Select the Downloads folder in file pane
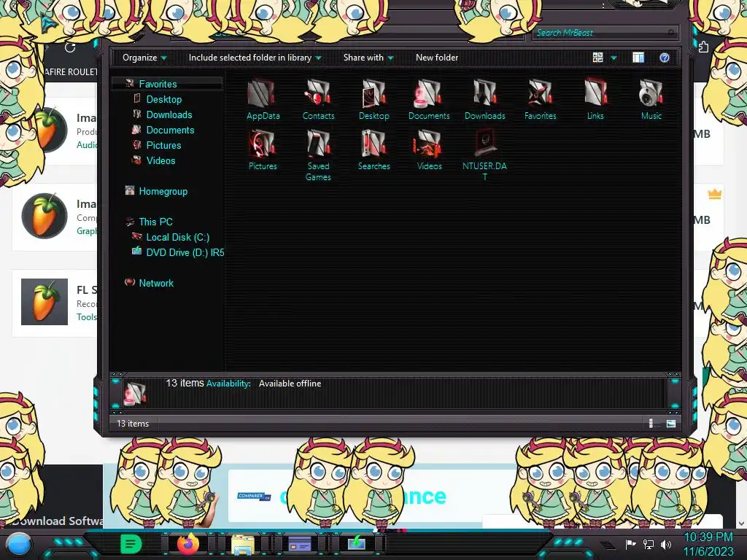Viewport: 747px width, 560px height. pos(484,99)
